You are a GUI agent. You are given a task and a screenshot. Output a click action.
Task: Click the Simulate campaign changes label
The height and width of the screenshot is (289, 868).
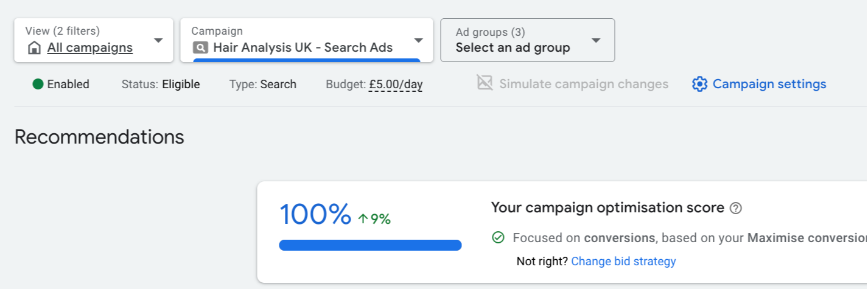(x=584, y=84)
